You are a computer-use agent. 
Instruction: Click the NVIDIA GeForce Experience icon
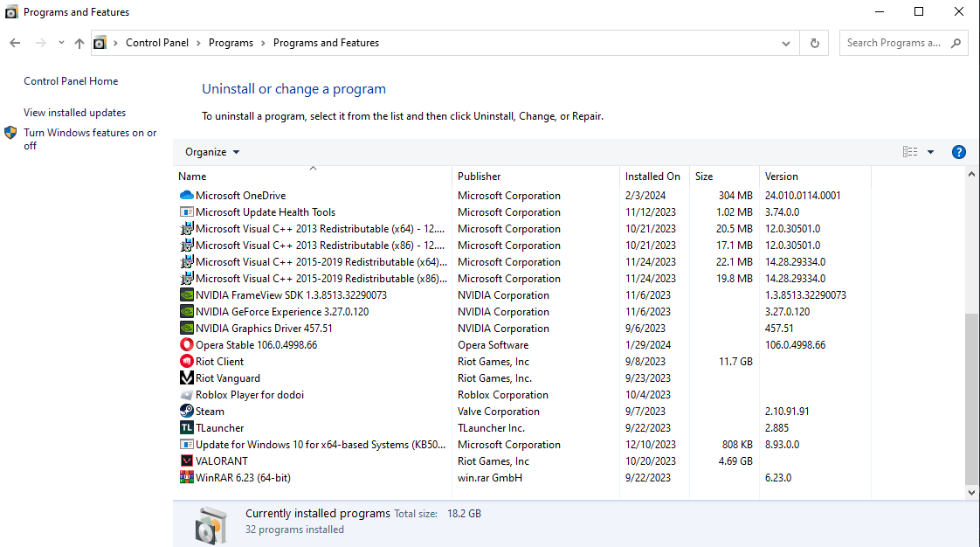click(186, 312)
